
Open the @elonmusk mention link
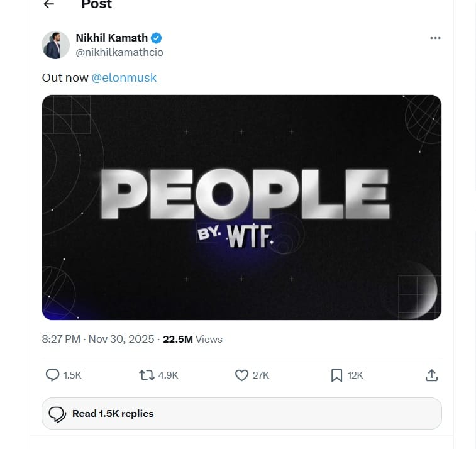[124, 78]
